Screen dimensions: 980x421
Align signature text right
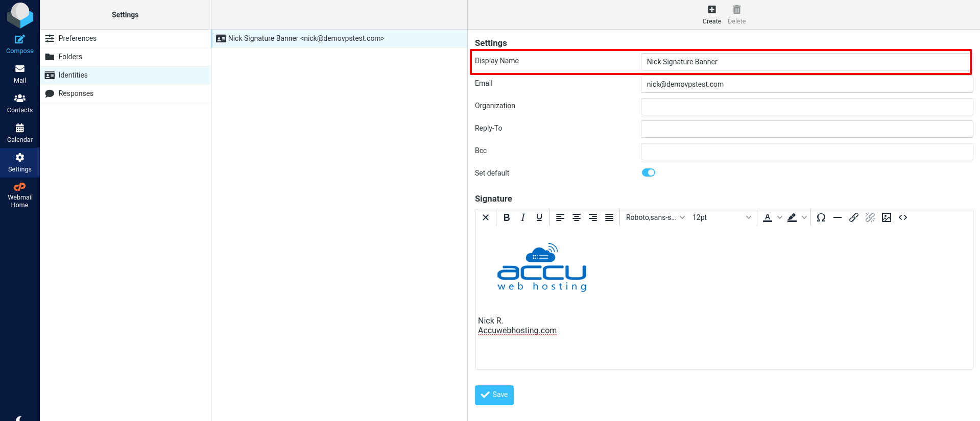click(593, 217)
